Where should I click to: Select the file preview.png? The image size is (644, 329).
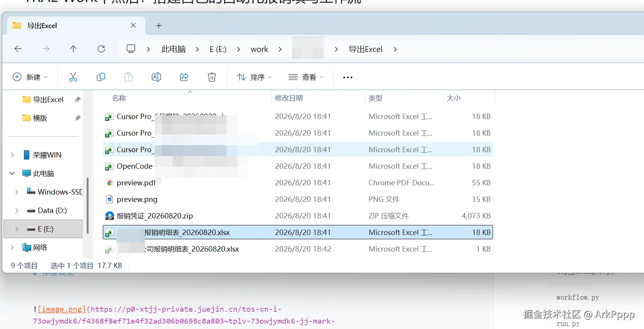click(x=137, y=200)
